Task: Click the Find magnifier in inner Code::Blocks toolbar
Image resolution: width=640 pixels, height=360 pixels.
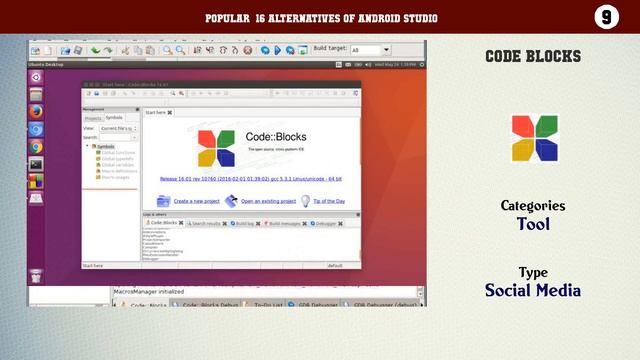Action: pyautogui.click(x=173, y=93)
